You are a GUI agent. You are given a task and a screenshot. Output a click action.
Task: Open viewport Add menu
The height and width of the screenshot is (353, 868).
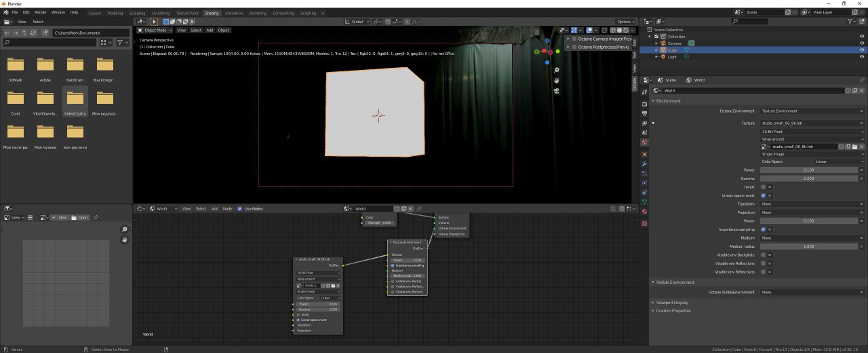(210, 30)
